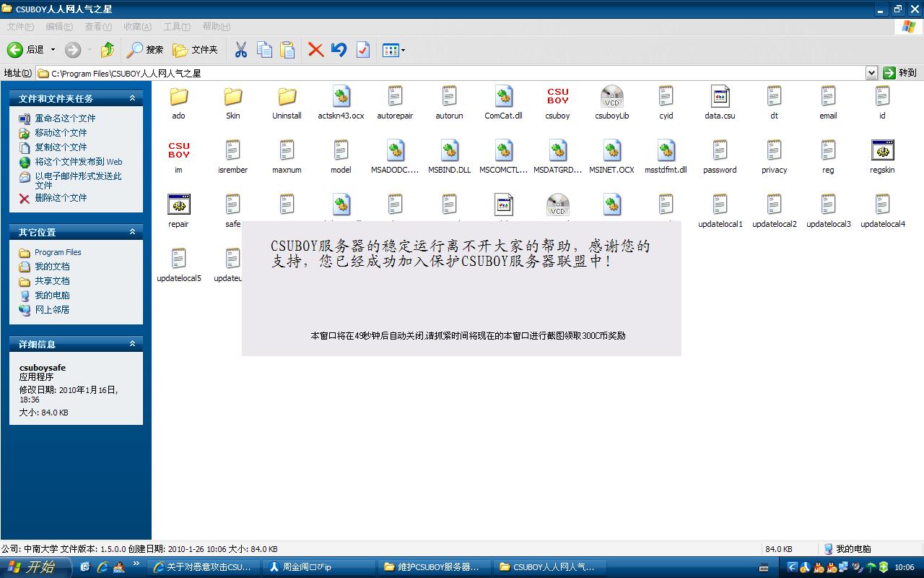This screenshot has width=924, height=578.
Task: Select the actskn43.ocx file icon
Action: pos(341,96)
